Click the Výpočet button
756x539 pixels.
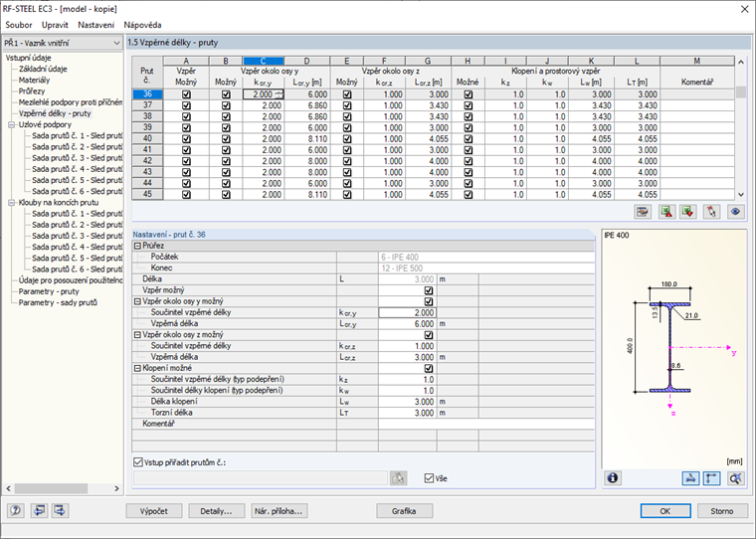pos(154,511)
